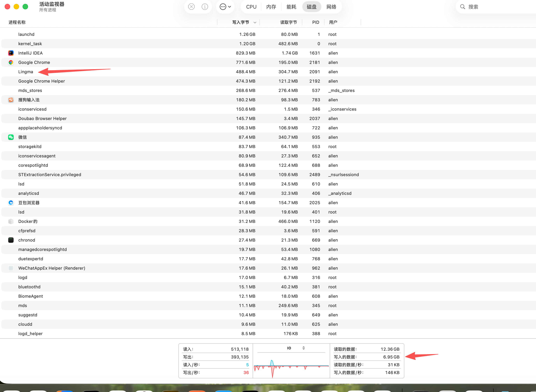The height and width of the screenshot is (392, 536).
Task: Click the 豆包浏览器 app icon
Action: tap(11, 203)
